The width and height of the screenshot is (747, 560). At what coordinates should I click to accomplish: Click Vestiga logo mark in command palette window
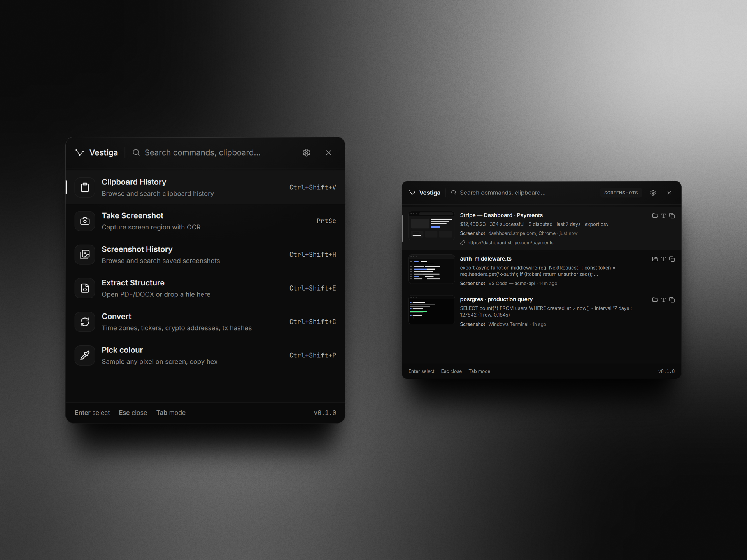80,152
